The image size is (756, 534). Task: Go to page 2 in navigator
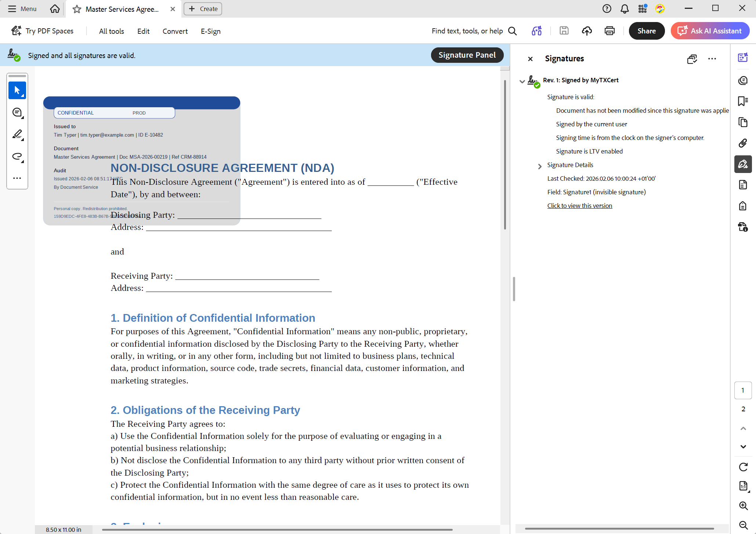[743, 409]
